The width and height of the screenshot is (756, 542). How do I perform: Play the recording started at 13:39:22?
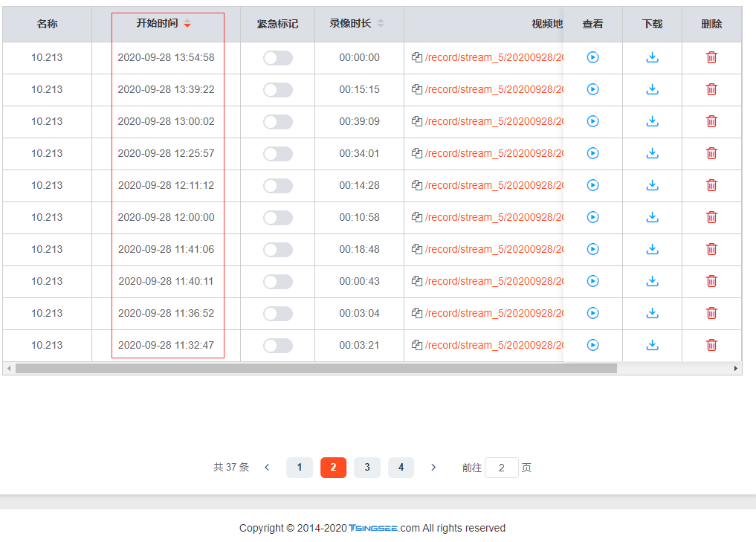[x=592, y=89]
